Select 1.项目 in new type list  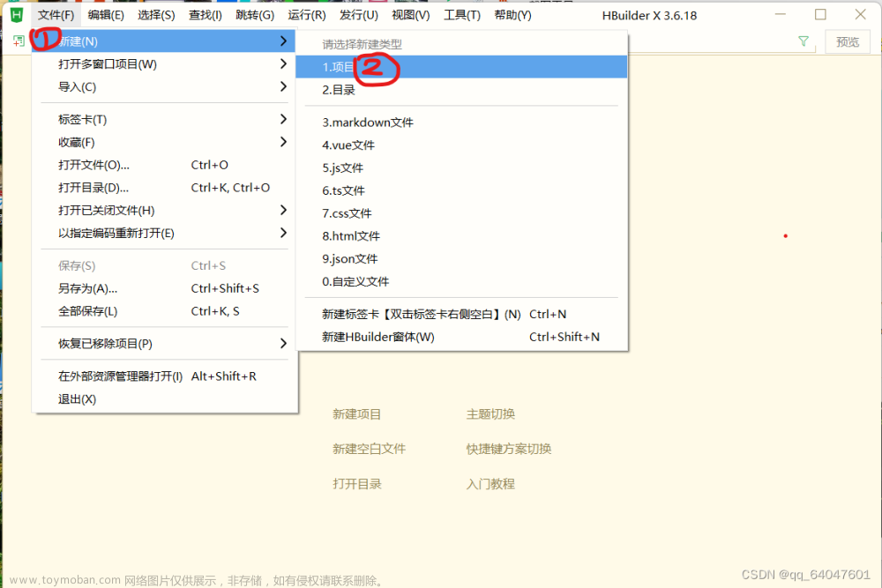coord(461,67)
